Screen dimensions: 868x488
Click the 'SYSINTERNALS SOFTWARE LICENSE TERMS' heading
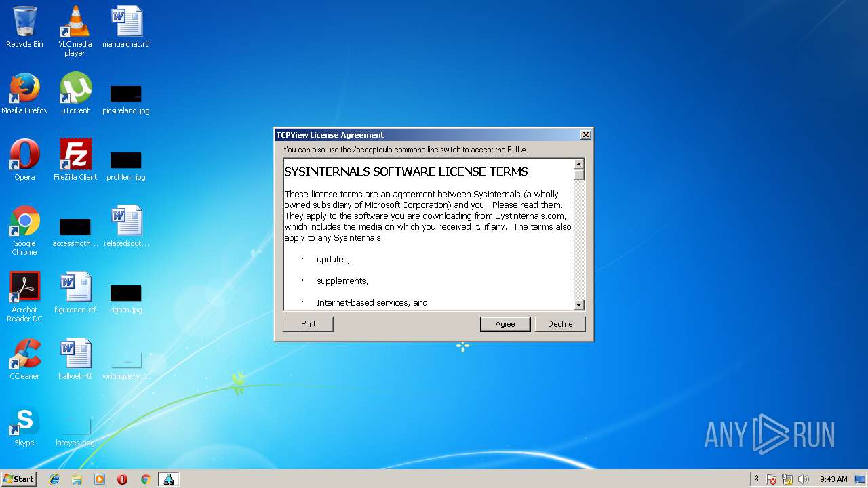406,172
